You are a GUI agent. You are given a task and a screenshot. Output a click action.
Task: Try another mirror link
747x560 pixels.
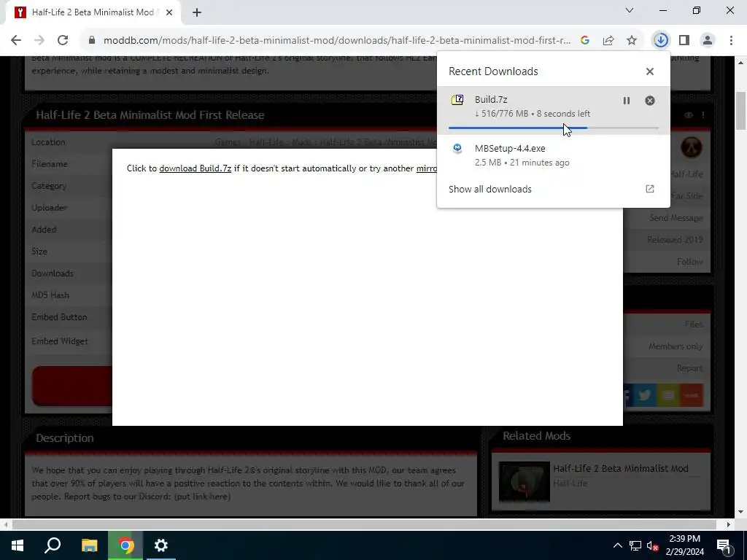point(427,168)
